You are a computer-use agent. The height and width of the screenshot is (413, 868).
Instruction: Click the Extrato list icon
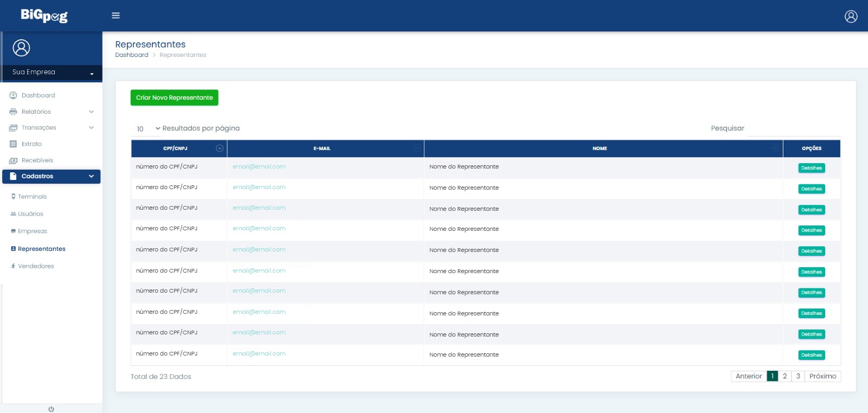point(13,144)
